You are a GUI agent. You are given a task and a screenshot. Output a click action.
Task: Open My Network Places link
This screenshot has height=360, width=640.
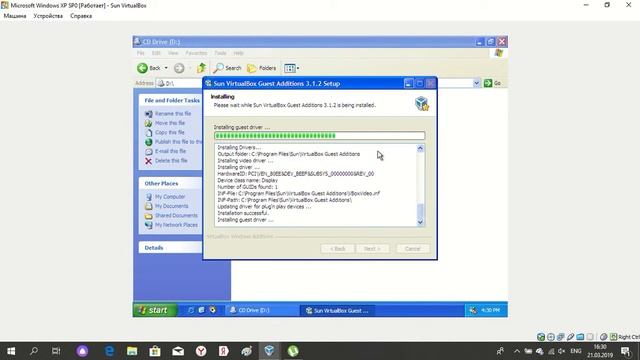(176, 225)
